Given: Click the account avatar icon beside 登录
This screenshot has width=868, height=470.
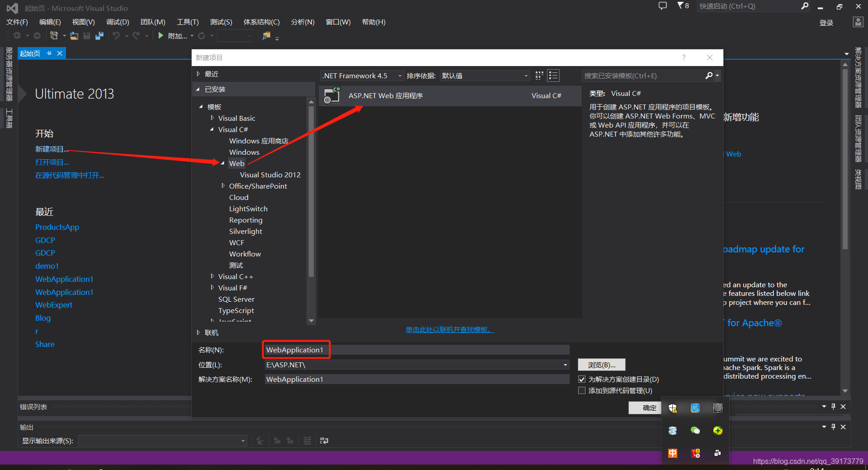Looking at the screenshot, I should tap(858, 22).
